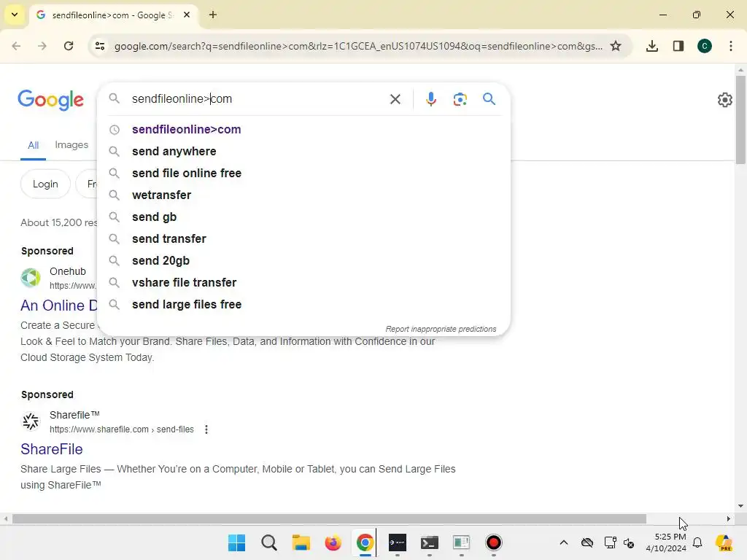Open 'An Online D...' Onehub ad headline
747x560 pixels.
coord(59,306)
